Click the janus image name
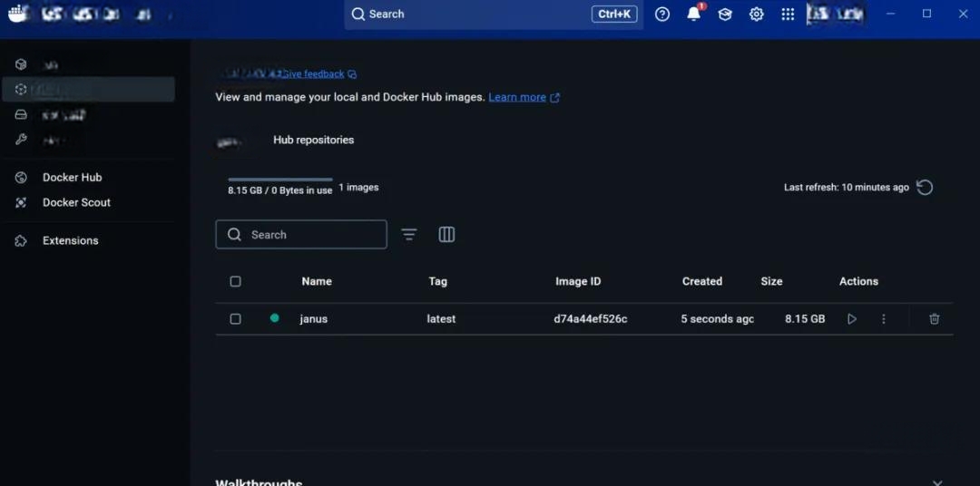 coord(313,319)
